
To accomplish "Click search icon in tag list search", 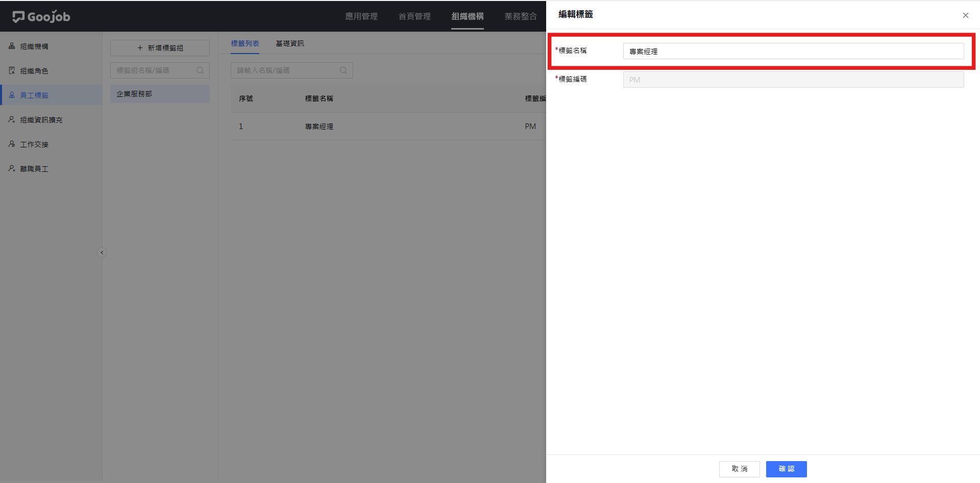I will tap(344, 70).
